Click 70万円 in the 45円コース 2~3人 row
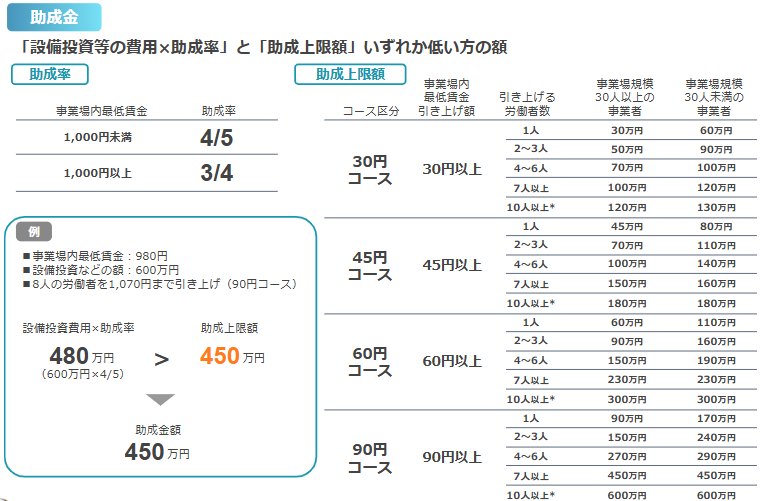This screenshot has width=766, height=501. [627, 246]
